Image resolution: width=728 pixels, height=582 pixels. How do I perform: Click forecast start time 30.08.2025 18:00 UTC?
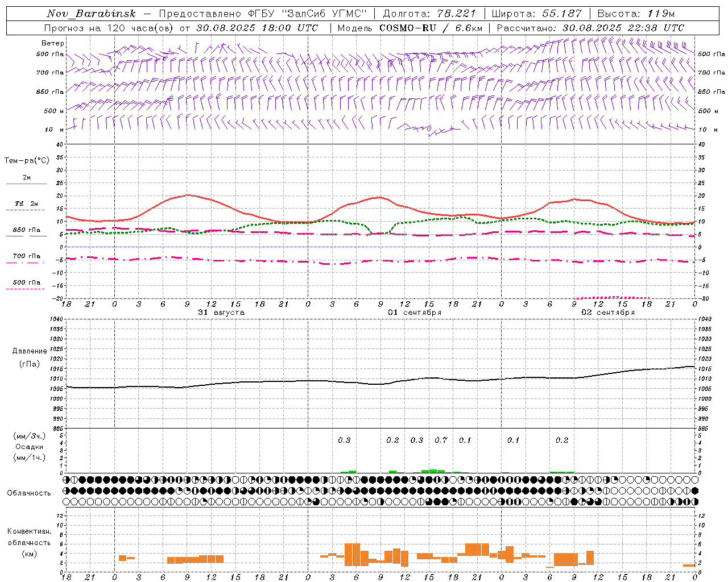[257, 28]
